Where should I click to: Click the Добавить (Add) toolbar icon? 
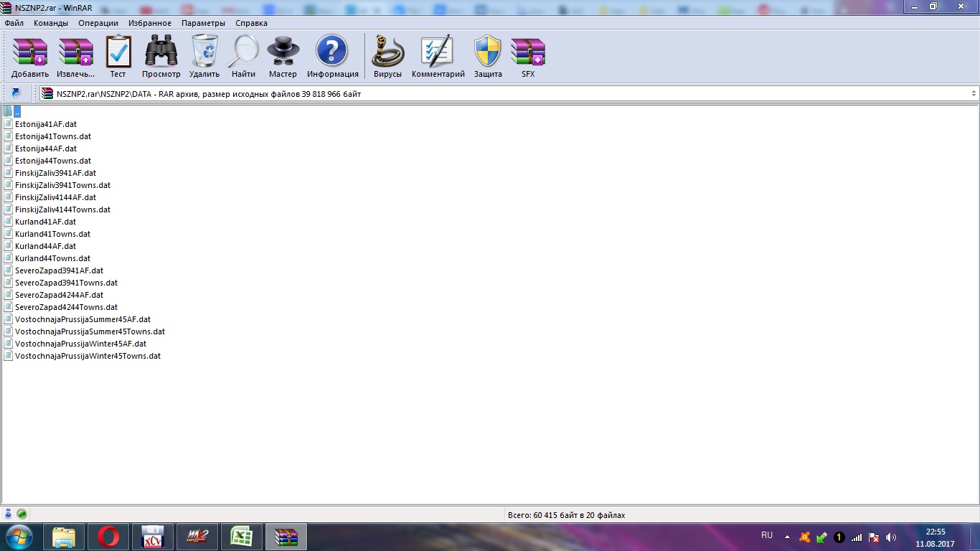point(30,57)
